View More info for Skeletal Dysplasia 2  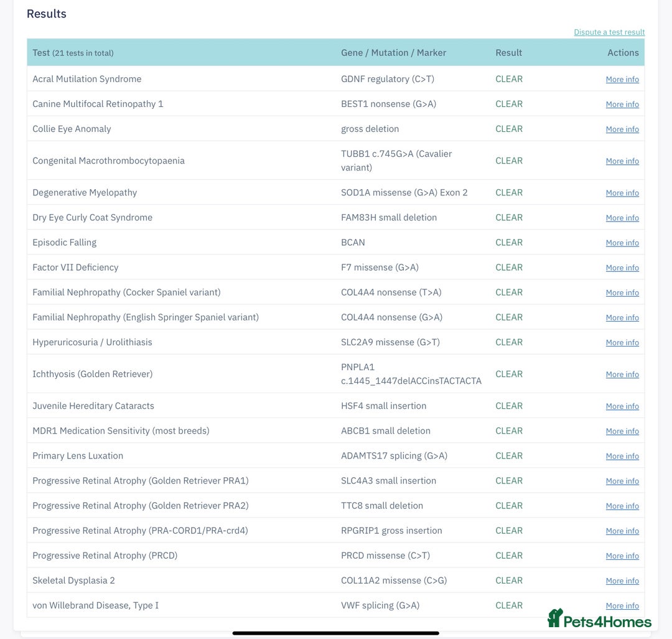tap(622, 581)
